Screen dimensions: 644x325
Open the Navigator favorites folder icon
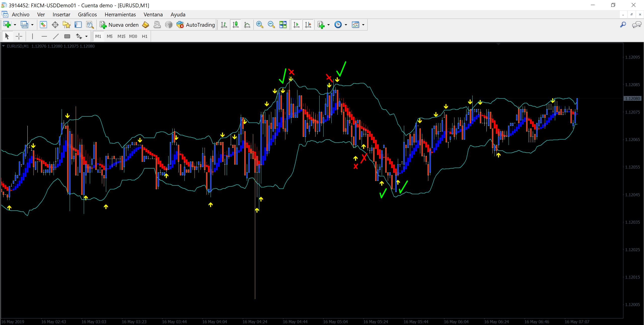click(66, 25)
